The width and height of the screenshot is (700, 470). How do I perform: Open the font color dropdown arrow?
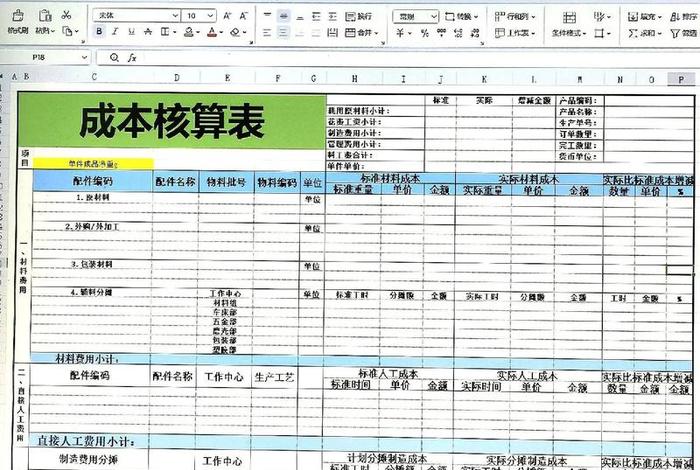(x=221, y=33)
